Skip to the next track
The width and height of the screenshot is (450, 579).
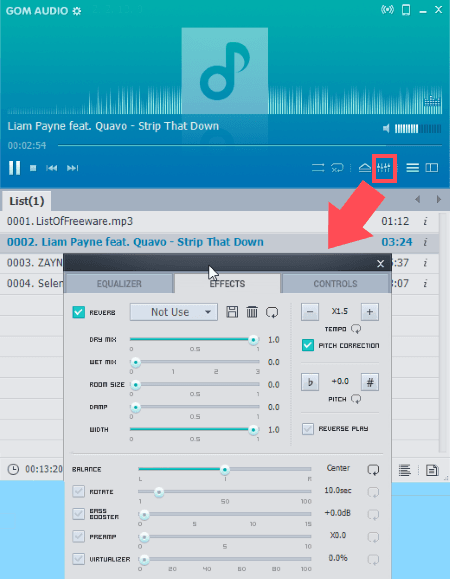coord(72,168)
